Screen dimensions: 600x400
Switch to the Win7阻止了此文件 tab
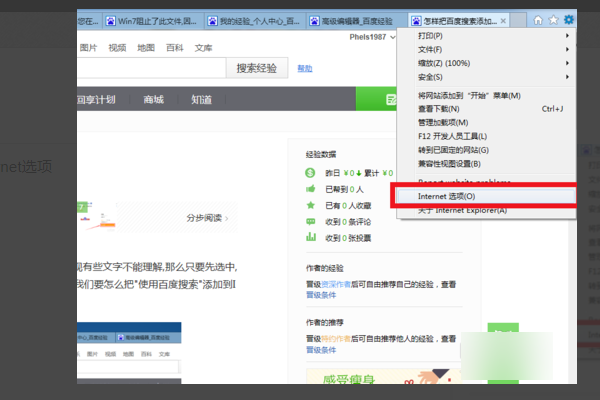pos(153,21)
